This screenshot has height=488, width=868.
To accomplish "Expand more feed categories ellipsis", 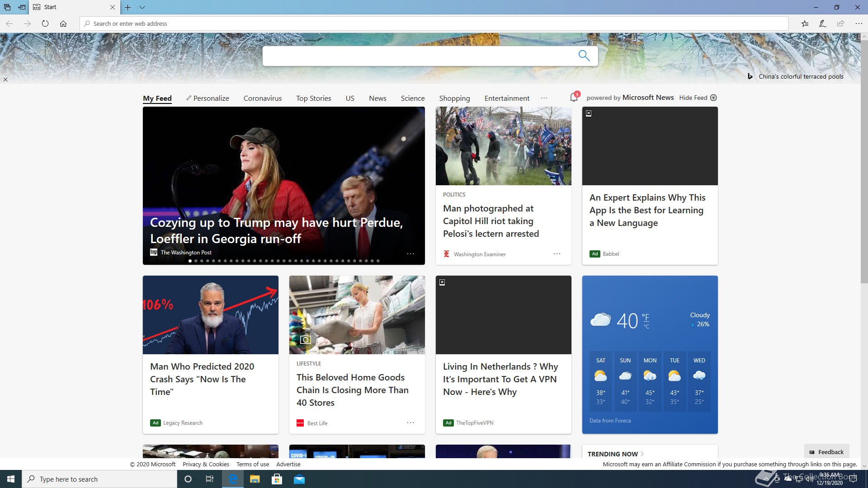I will tap(544, 98).
